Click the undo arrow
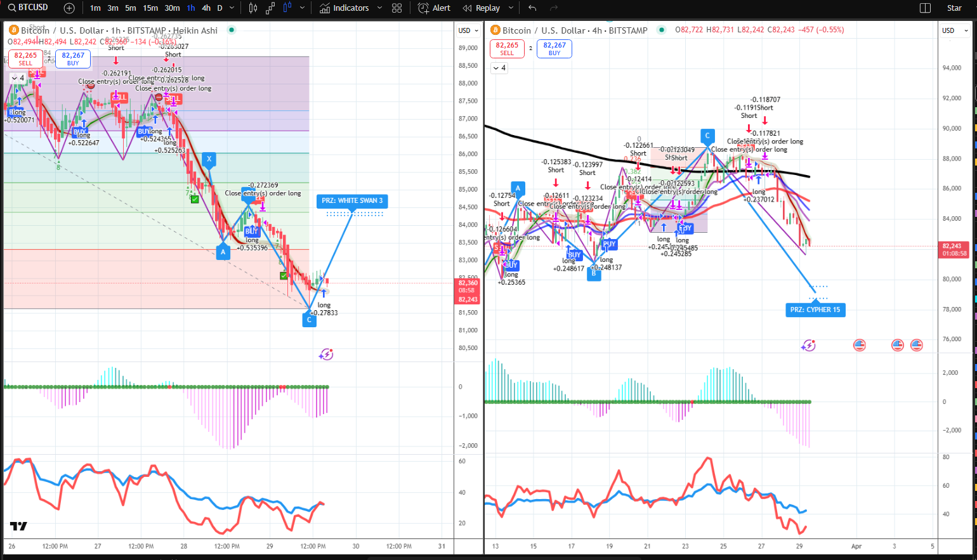977x560 pixels. pos(532,8)
